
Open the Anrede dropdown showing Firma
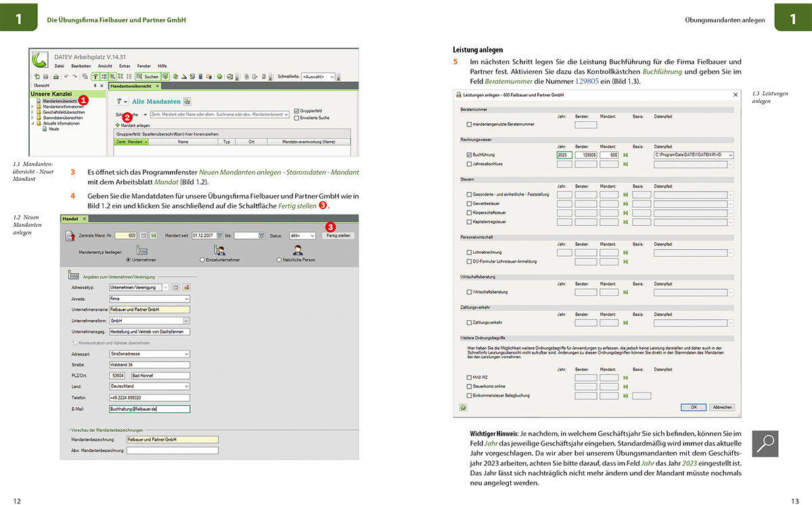(150, 299)
